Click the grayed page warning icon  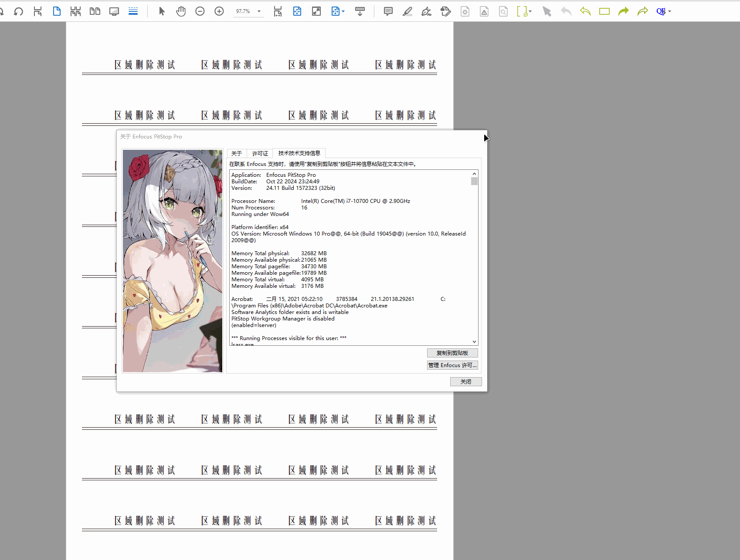click(x=484, y=11)
